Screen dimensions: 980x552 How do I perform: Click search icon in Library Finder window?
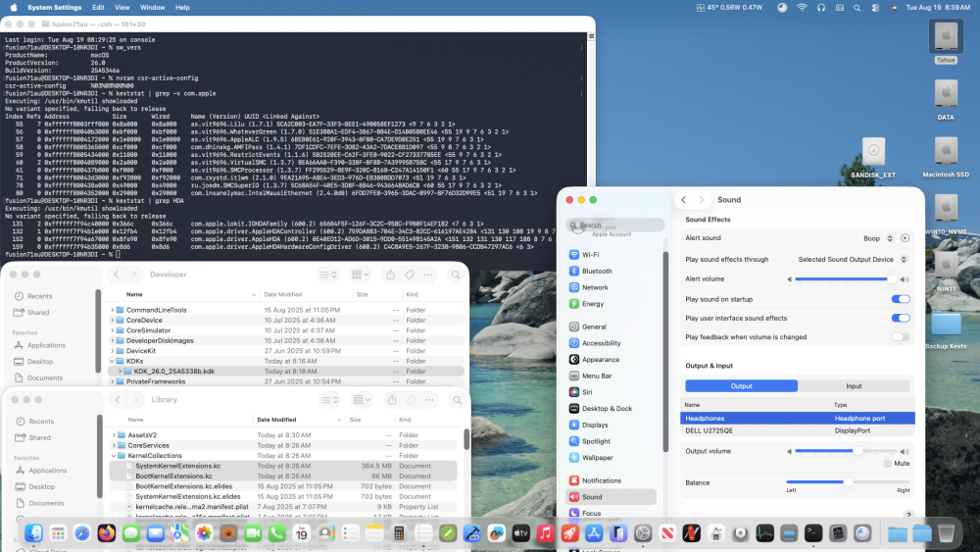point(457,400)
